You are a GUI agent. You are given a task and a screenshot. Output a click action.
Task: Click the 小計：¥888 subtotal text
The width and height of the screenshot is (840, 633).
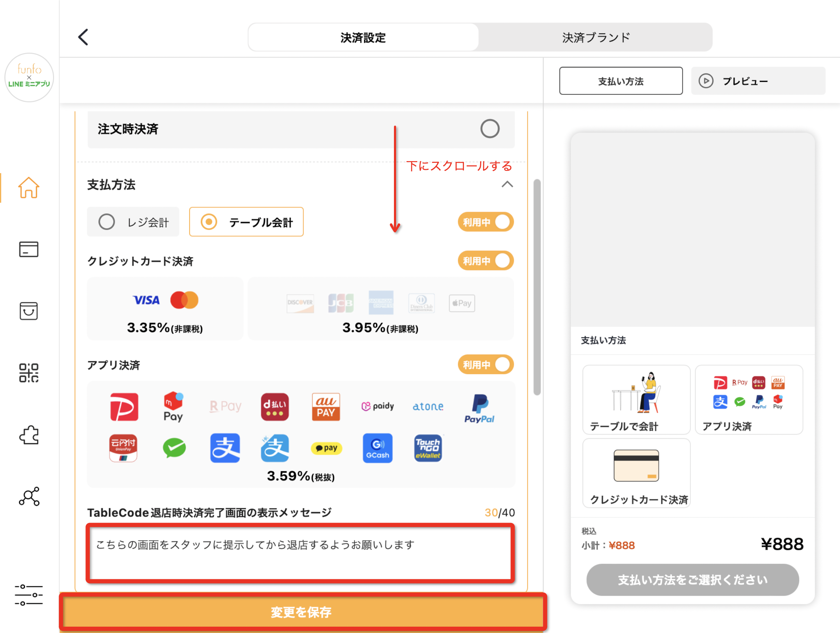click(608, 546)
